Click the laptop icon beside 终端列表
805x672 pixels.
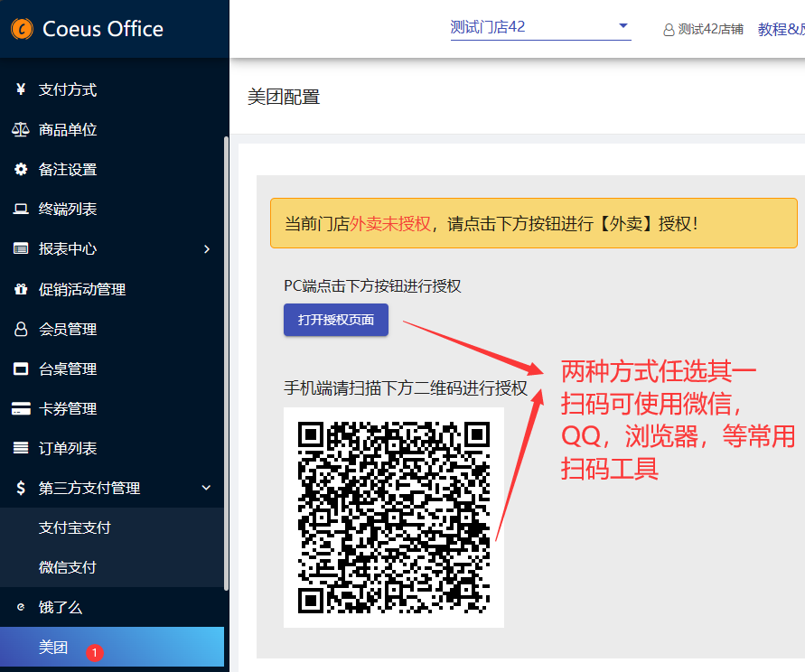[x=21, y=209]
